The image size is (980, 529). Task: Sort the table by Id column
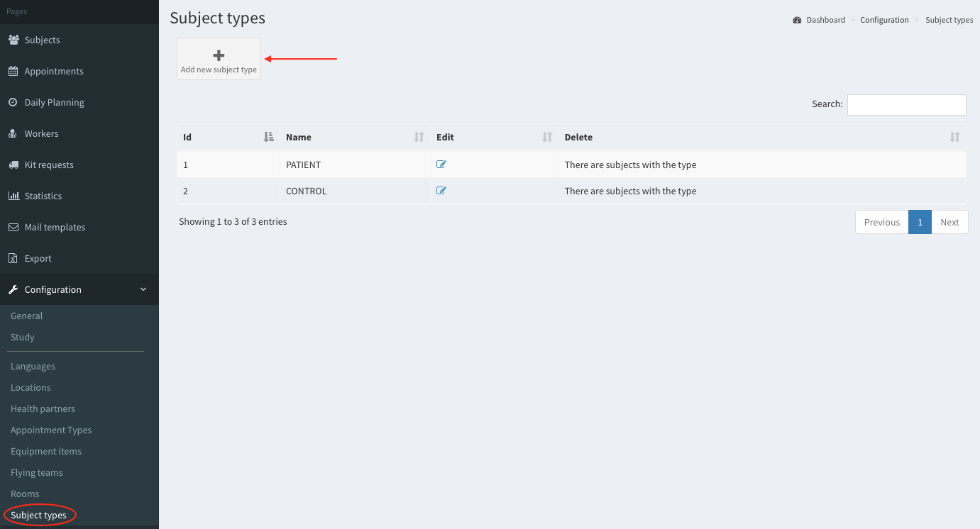tap(268, 137)
